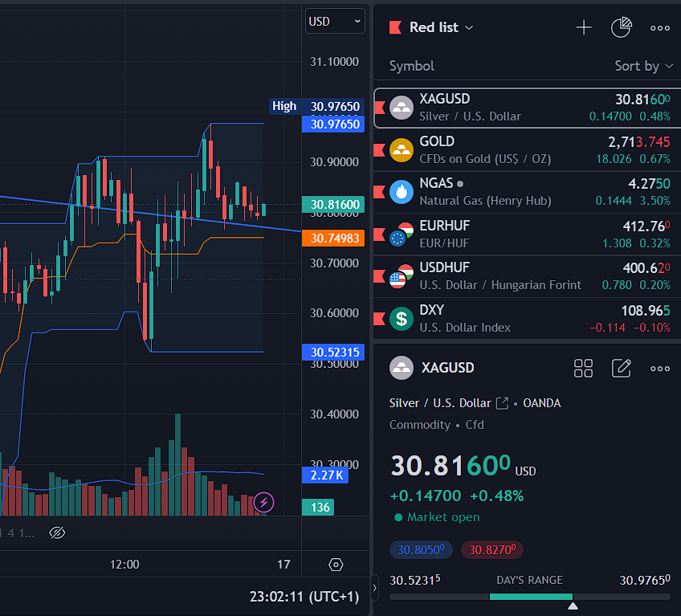Open the watchlist pie chart analysis icon
Image resolution: width=681 pixels, height=616 pixels.
[621, 28]
